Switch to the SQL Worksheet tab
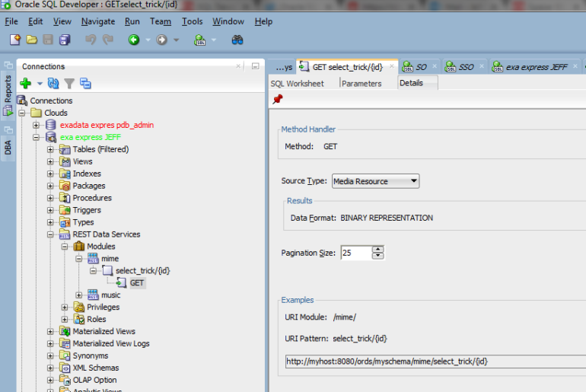The width and height of the screenshot is (586, 392). [x=297, y=84]
